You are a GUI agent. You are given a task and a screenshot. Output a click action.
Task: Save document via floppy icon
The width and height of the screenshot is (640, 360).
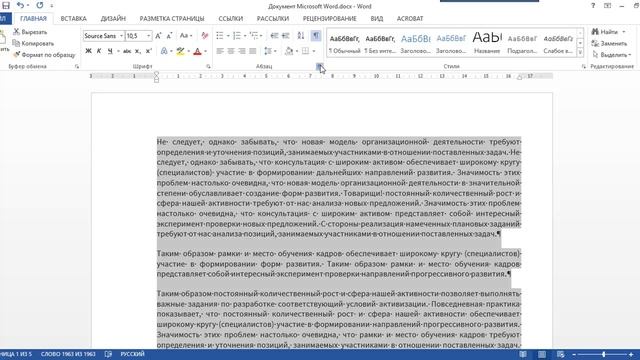pos(6,5)
